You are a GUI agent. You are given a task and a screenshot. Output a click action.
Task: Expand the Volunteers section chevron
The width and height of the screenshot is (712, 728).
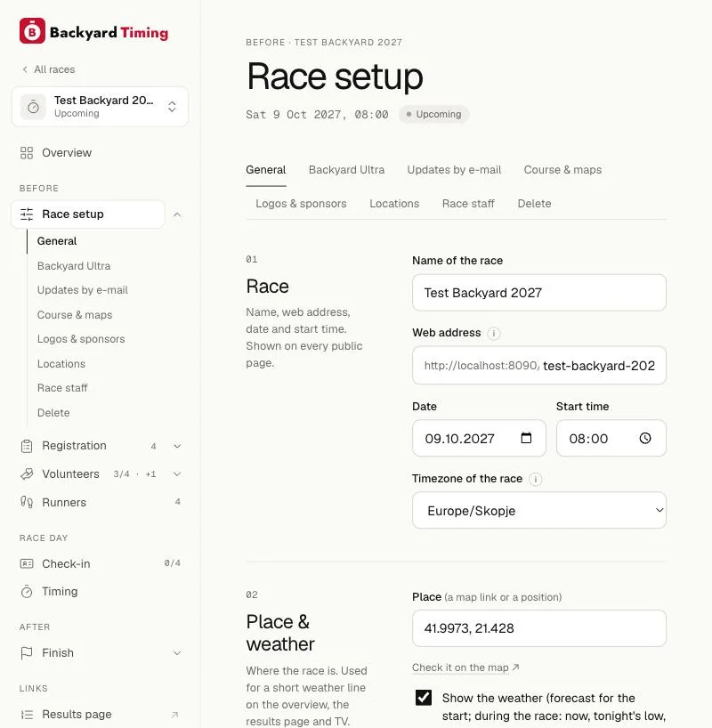tap(177, 474)
